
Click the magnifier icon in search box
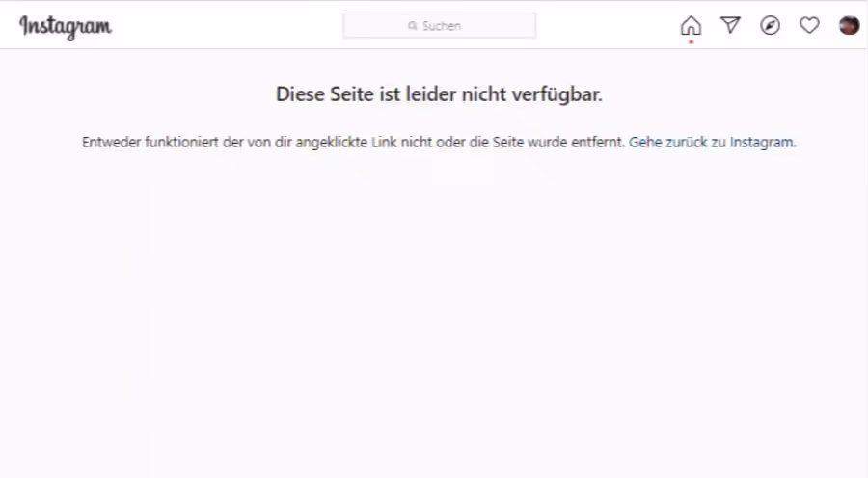tap(413, 25)
